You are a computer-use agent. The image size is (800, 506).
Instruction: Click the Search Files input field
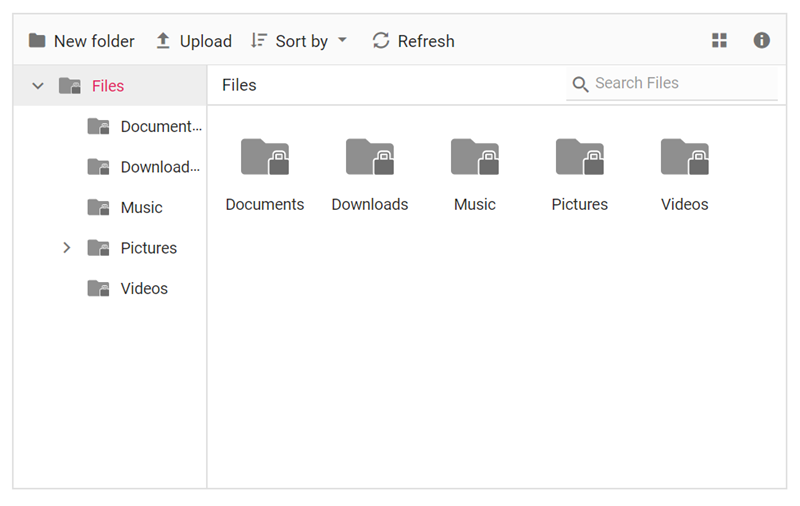[682, 84]
